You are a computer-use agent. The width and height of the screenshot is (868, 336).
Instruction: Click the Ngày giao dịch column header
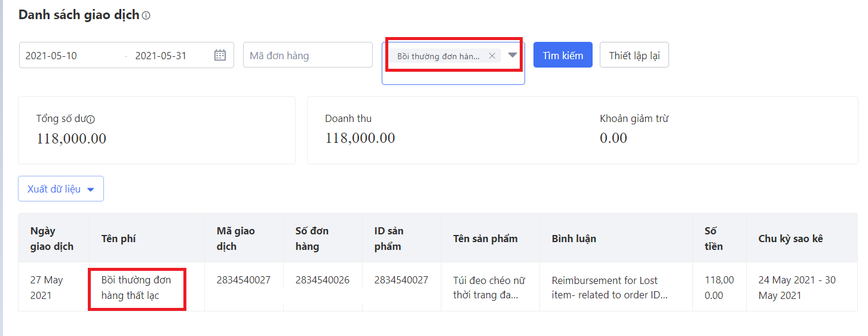(52, 239)
